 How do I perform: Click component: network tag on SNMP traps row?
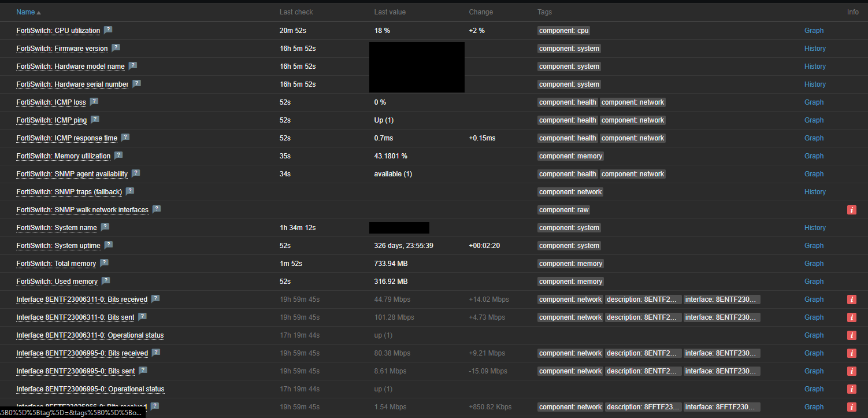[570, 192]
